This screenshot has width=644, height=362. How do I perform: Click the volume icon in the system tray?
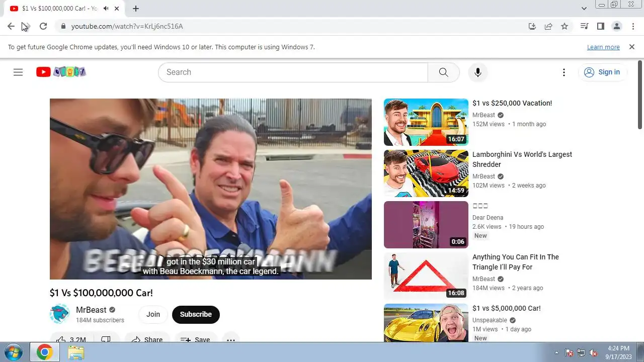(x=593, y=352)
